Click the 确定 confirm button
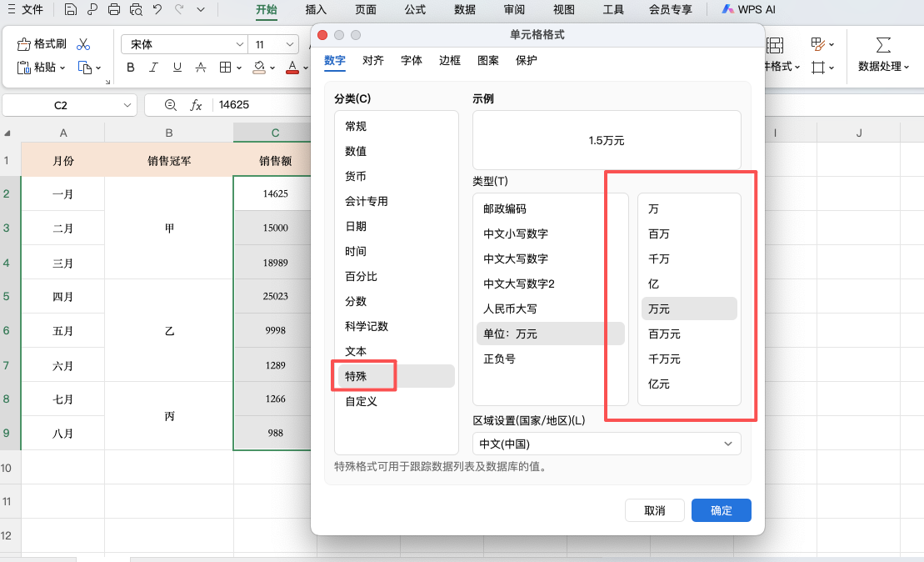 720,509
